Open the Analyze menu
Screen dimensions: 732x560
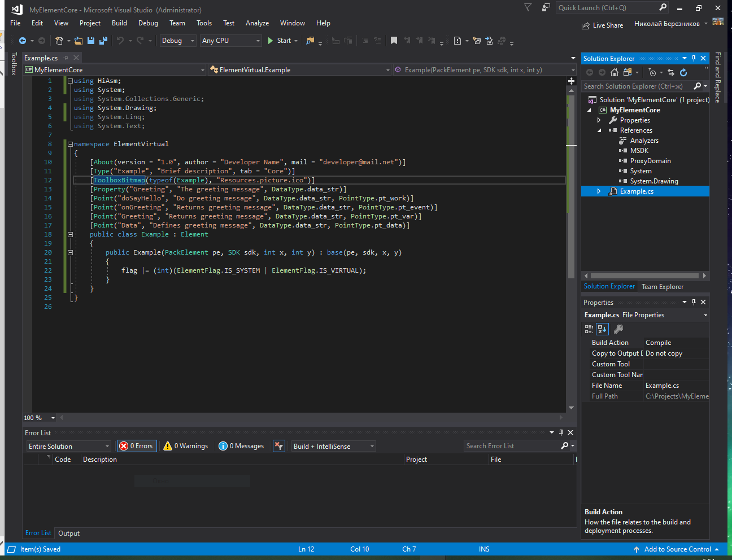click(257, 23)
